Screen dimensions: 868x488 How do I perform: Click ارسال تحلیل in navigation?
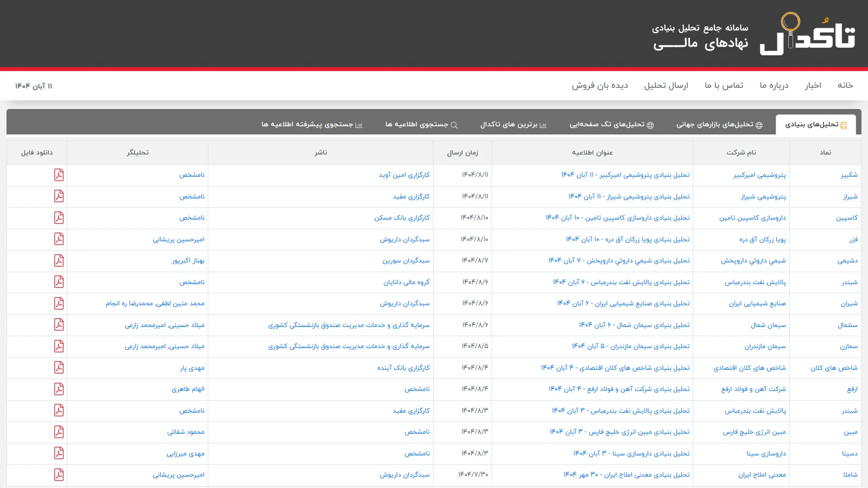[666, 86]
